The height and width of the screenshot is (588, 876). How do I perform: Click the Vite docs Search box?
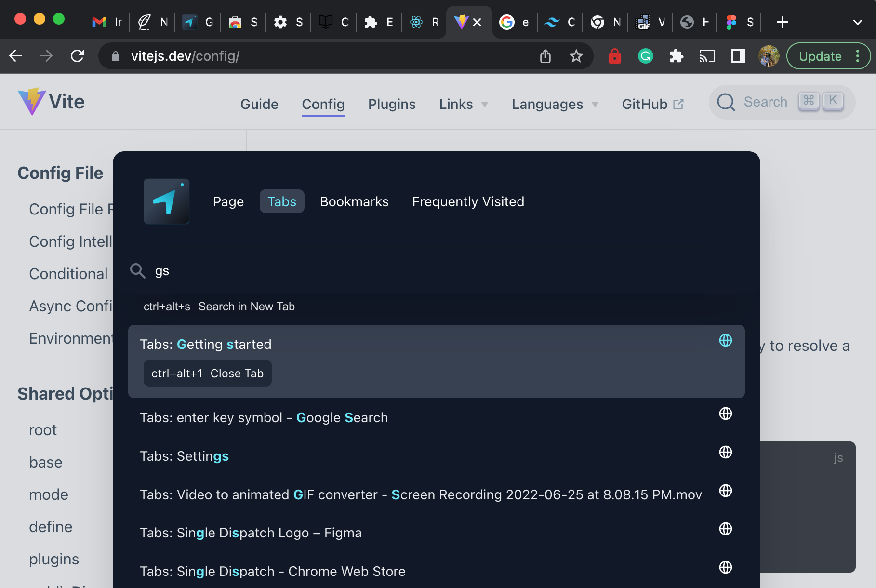tap(782, 102)
